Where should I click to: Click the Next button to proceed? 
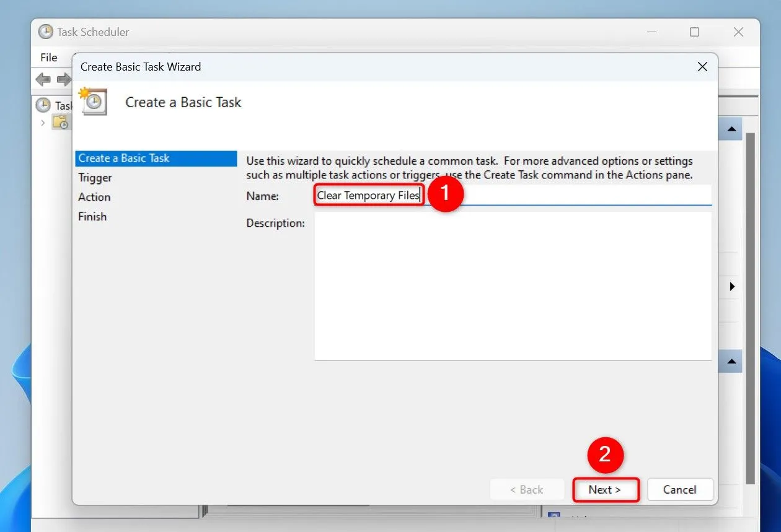point(605,489)
